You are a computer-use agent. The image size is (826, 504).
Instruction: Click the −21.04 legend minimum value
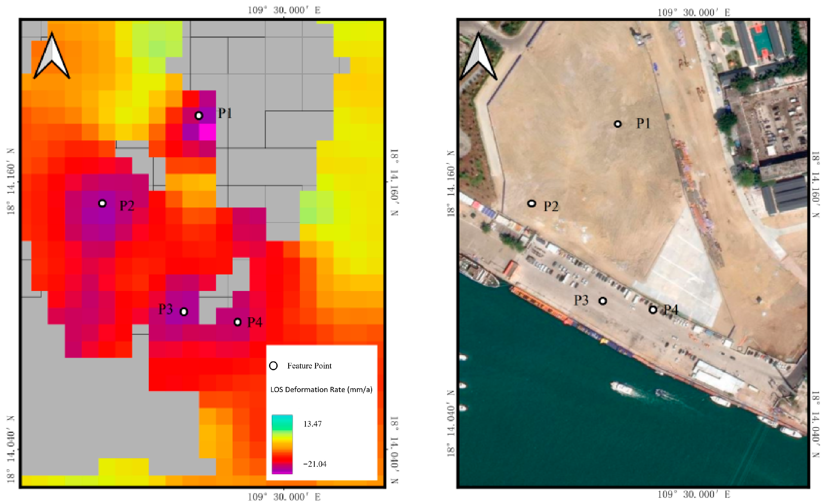click(315, 464)
